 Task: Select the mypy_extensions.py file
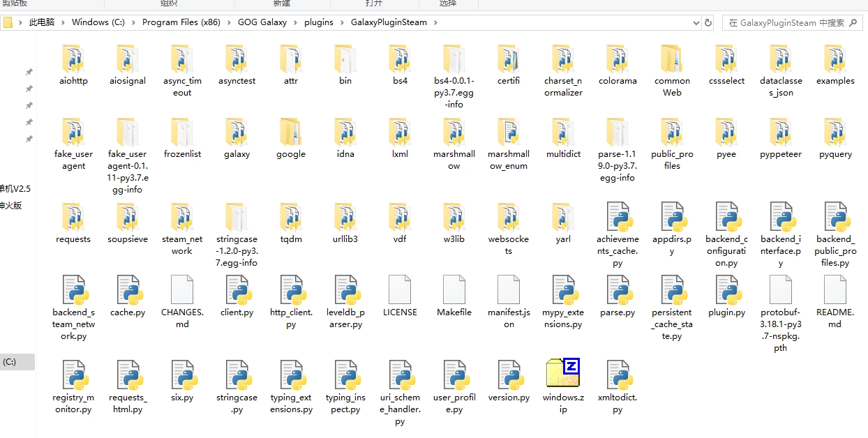pyautogui.click(x=563, y=303)
